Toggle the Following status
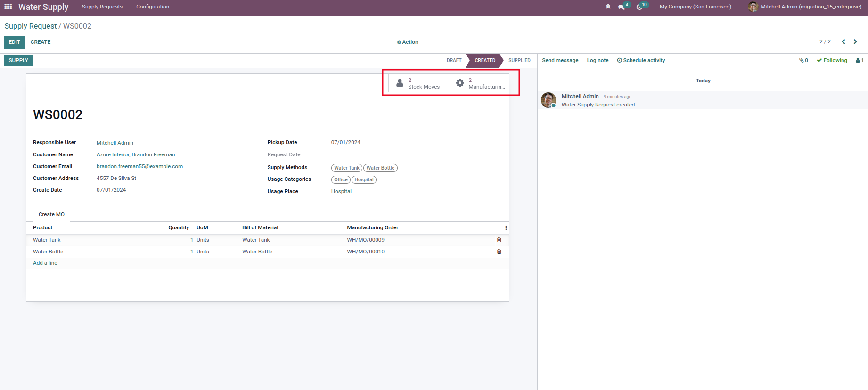This screenshot has width=868, height=390. 832,60
